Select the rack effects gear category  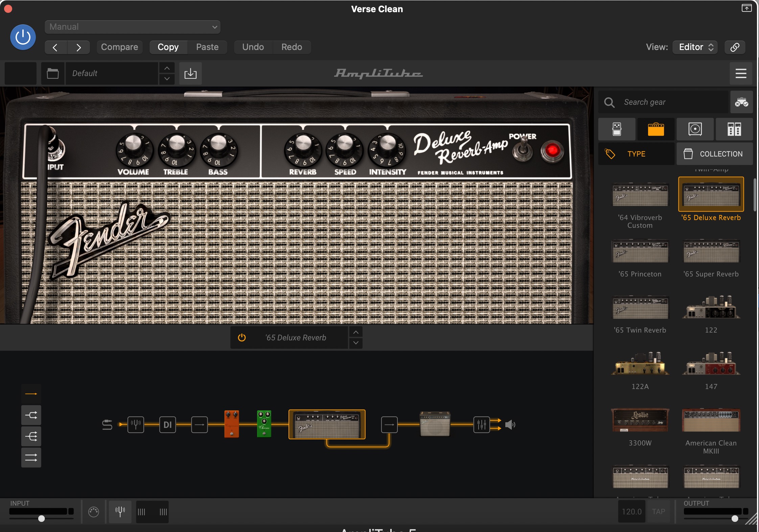(734, 129)
